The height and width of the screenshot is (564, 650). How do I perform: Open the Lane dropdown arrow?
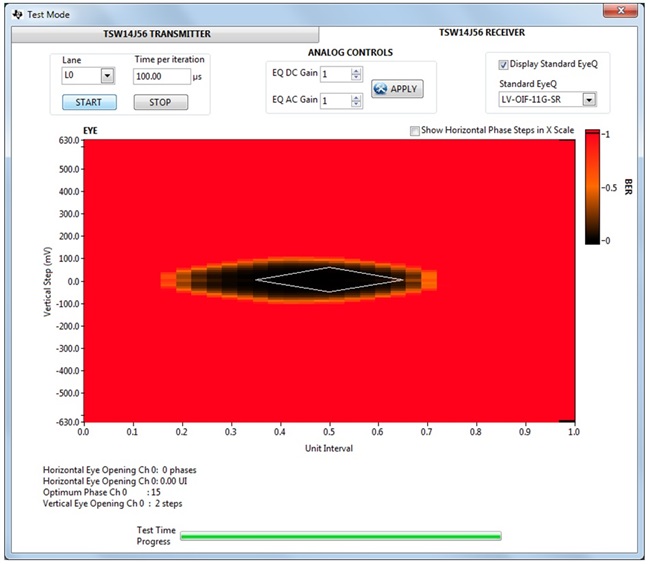click(x=107, y=76)
